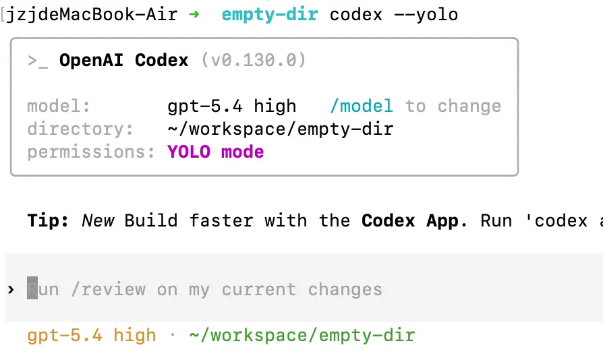The image size is (603, 364).
Task: Click the Codex App bold text in tip
Action: pos(415,220)
